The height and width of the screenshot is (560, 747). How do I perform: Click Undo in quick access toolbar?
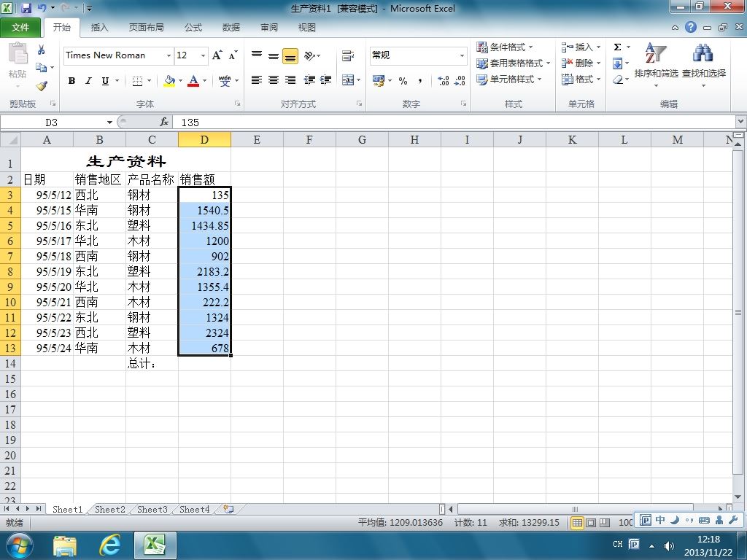click(42, 8)
